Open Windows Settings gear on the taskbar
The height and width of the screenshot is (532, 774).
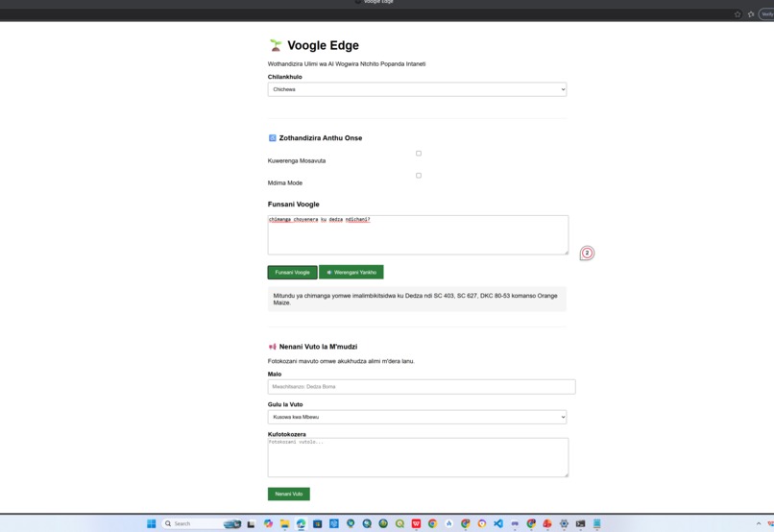[x=564, y=523]
